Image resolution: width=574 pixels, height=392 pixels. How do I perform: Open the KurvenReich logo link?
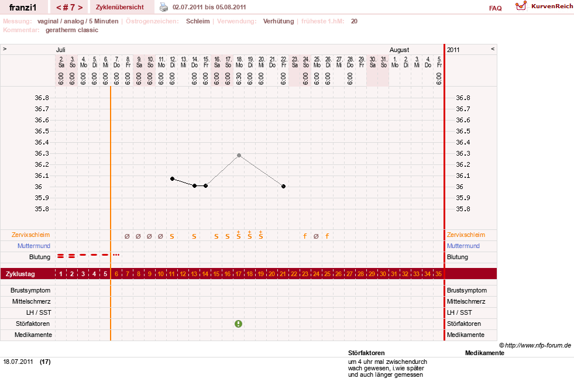[544, 6]
